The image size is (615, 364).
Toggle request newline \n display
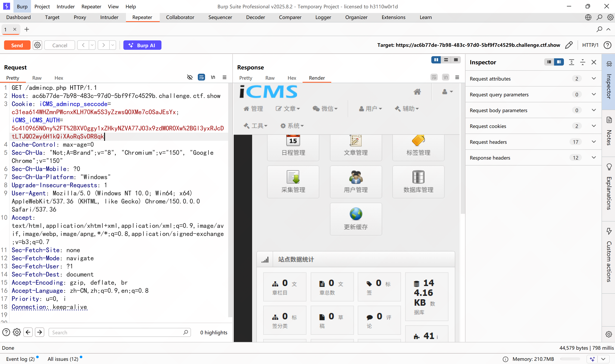tap(213, 78)
